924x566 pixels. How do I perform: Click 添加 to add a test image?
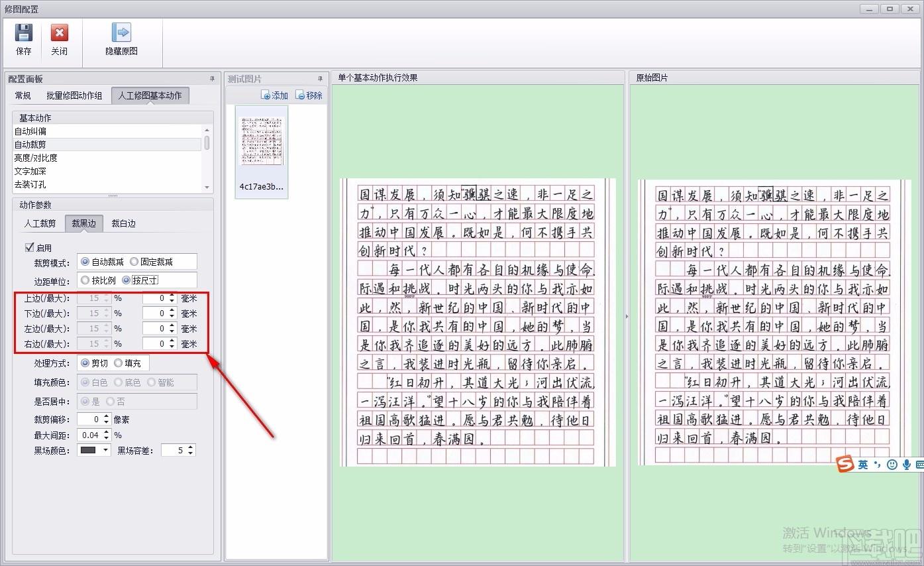[x=275, y=95]
